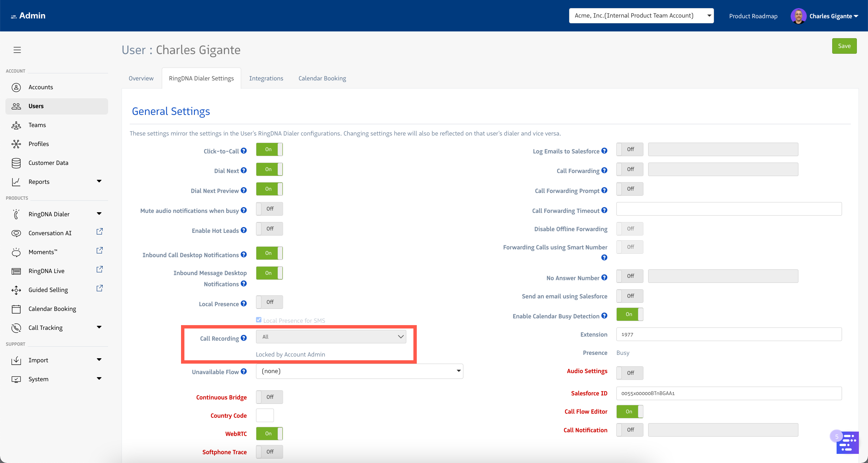Screen dimensions: 868x463
Task: Open Profiles from the sidebar
Action: click(39, 144)
